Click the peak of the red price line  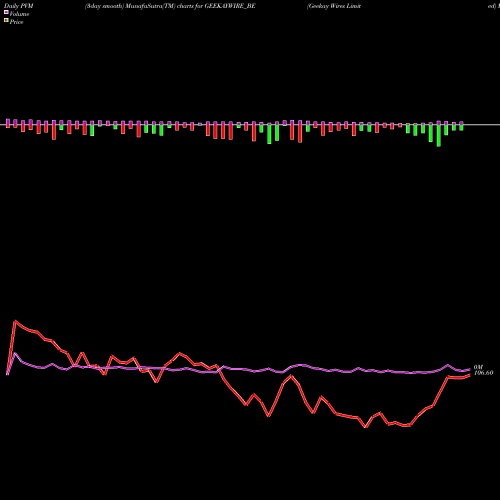15,321
